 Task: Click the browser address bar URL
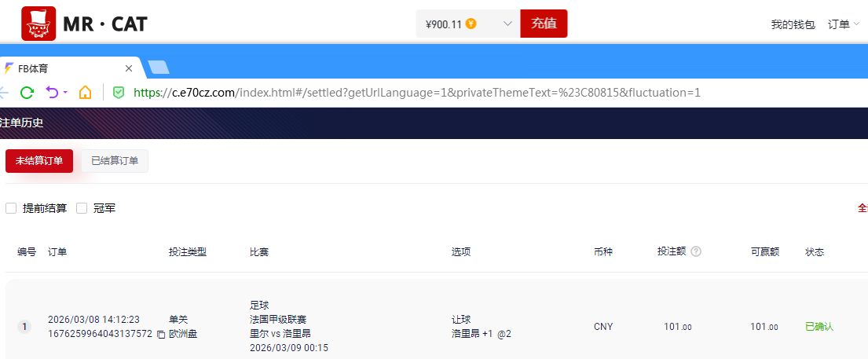pos(417,93)
